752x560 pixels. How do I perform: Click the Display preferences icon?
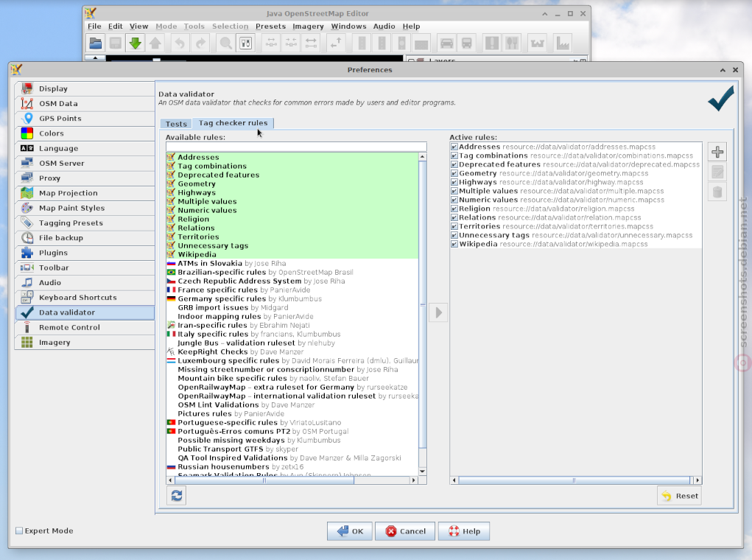pos(27,88)
